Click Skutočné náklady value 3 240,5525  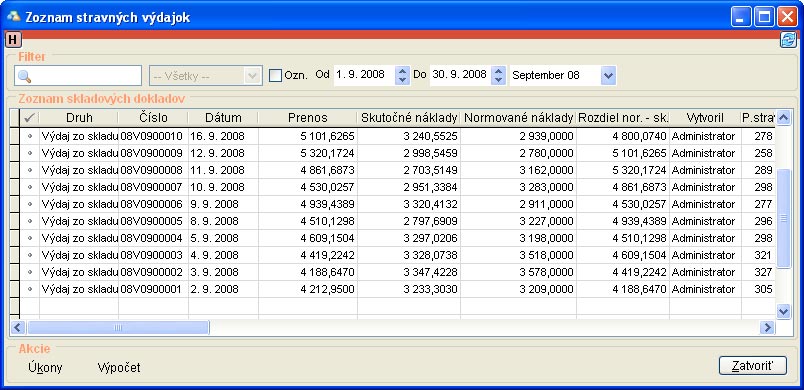click(409, 136)
